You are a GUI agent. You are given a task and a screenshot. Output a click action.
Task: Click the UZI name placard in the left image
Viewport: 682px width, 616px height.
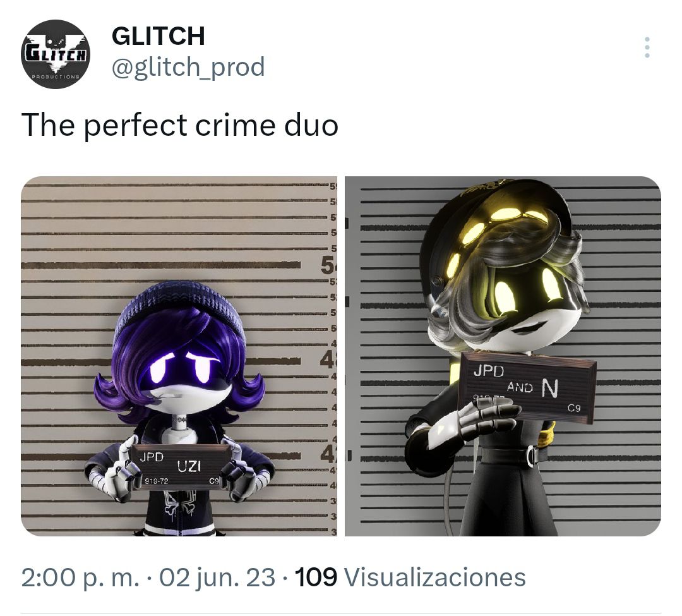tap(179, 466)
